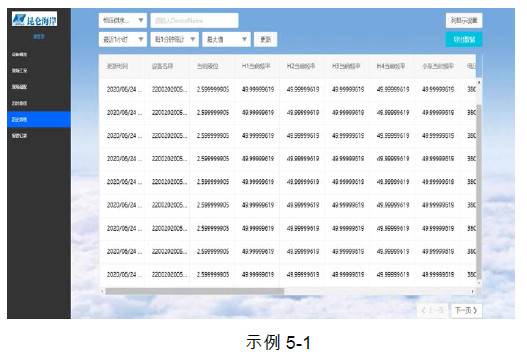Click the table's vertical scrollbar thumb
This screenshot has width=527, height=363.
click(x=479, y=192)
